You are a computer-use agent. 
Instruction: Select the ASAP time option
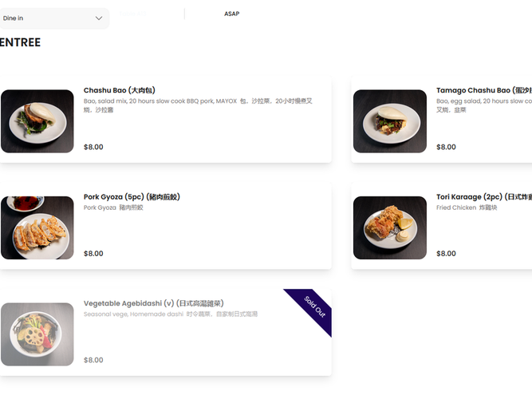(231, 14)
